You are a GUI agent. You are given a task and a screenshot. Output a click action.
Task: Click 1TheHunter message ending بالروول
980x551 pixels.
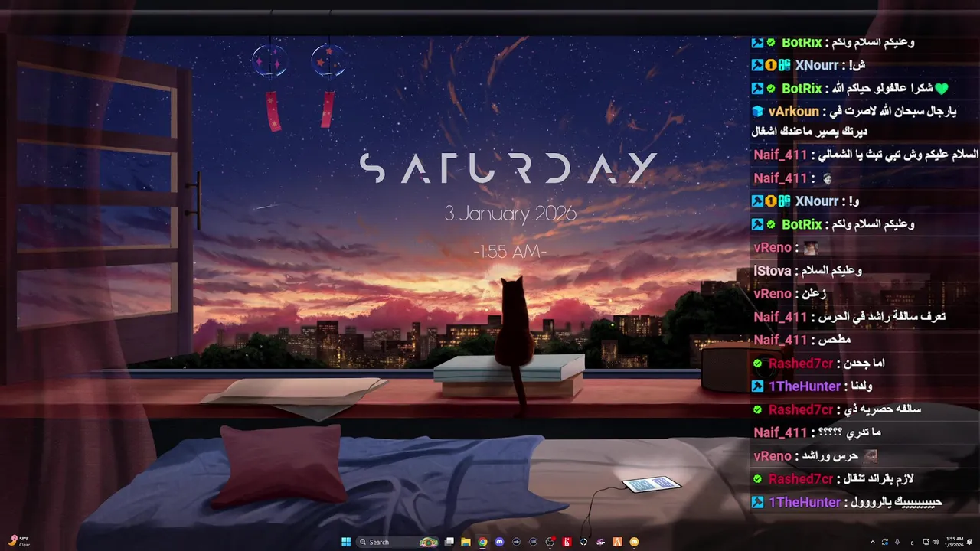pos(847,502)
